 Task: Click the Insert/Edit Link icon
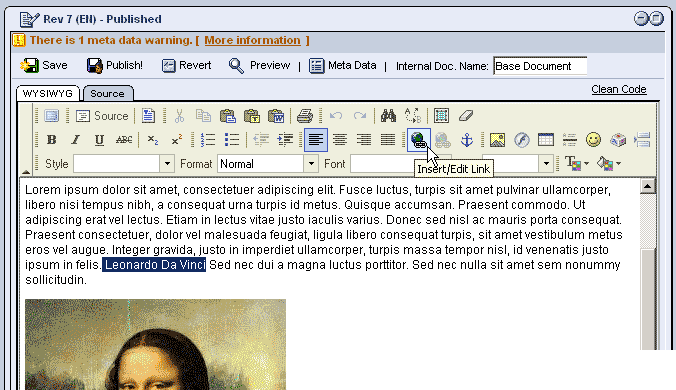419,140
